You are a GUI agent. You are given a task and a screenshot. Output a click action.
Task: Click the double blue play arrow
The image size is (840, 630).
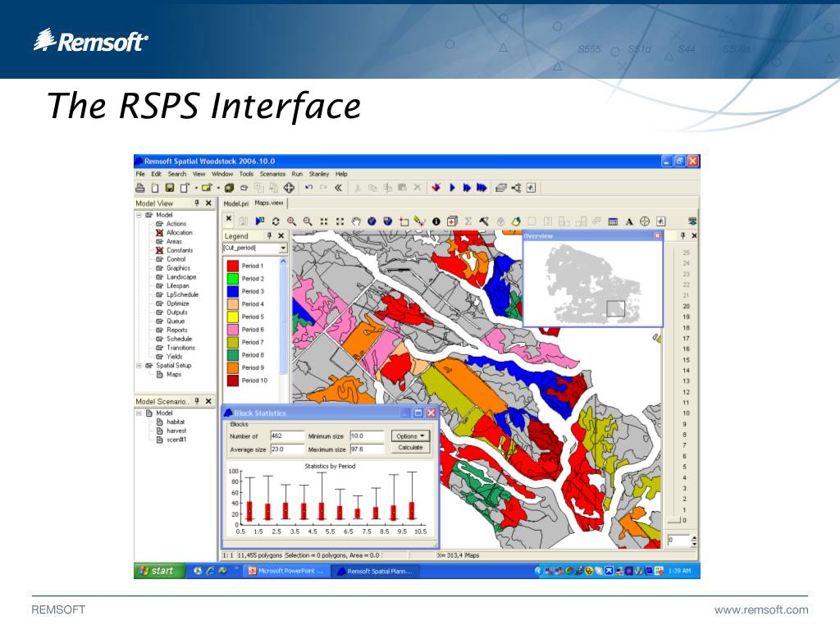click(467, 188)
